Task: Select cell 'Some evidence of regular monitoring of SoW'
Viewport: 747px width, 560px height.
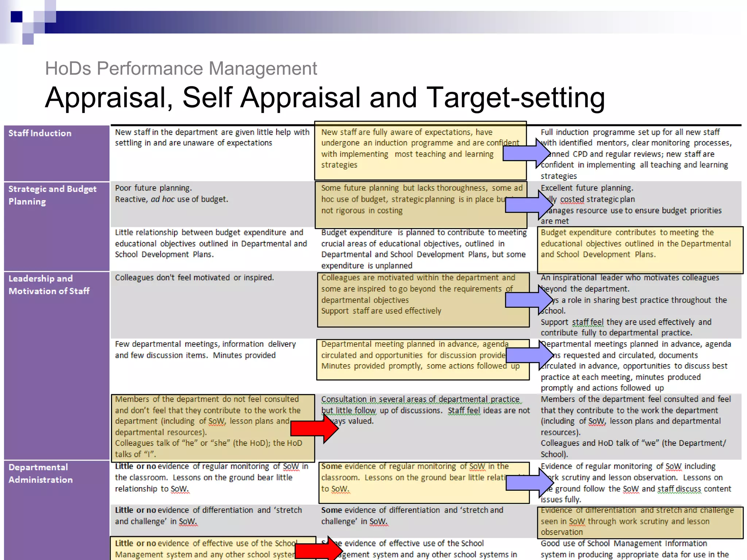Action: [424, 483]
